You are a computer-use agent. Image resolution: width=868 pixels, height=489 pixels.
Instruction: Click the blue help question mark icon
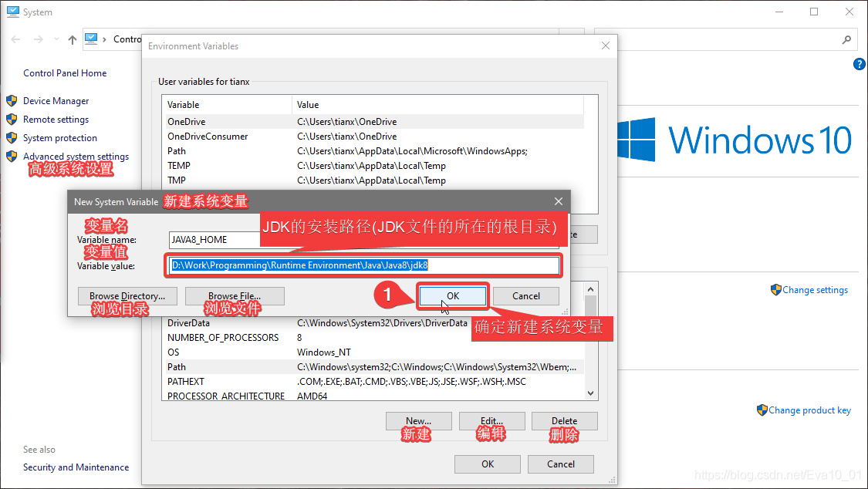[860, 64]
